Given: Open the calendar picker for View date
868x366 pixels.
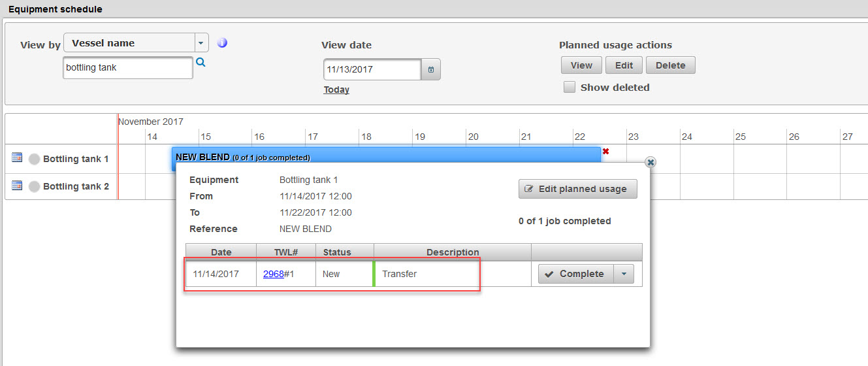Looking at the screenshot, I should click(431, 69).
